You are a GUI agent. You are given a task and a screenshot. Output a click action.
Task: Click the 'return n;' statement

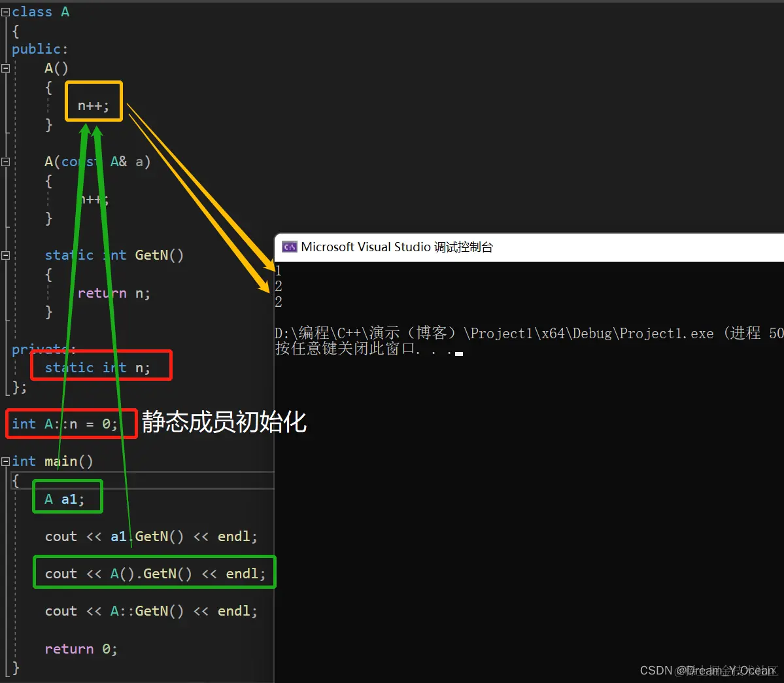pos(114,293)
